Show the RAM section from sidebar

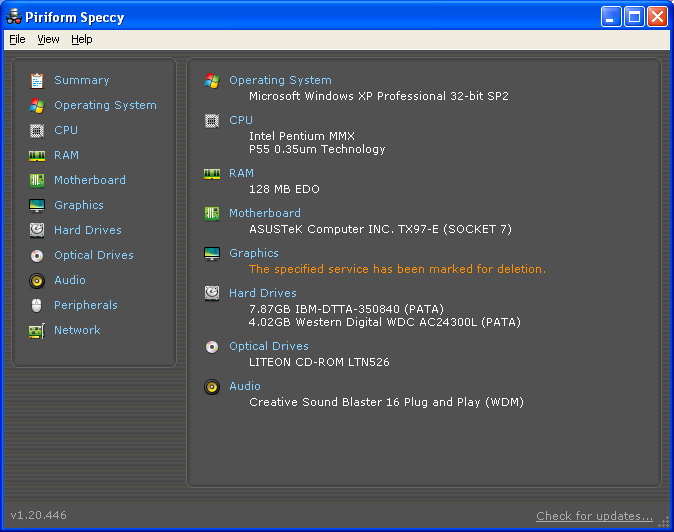click(66, 155)
